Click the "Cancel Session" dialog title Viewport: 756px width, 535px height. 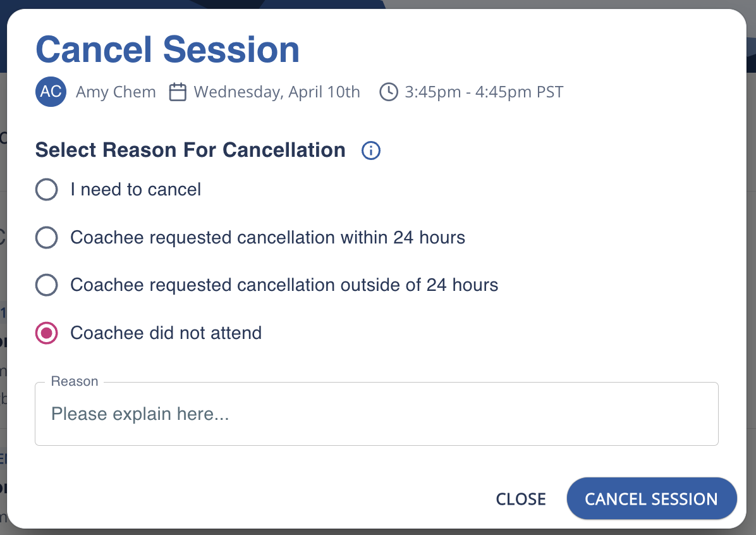click(168, 50)
